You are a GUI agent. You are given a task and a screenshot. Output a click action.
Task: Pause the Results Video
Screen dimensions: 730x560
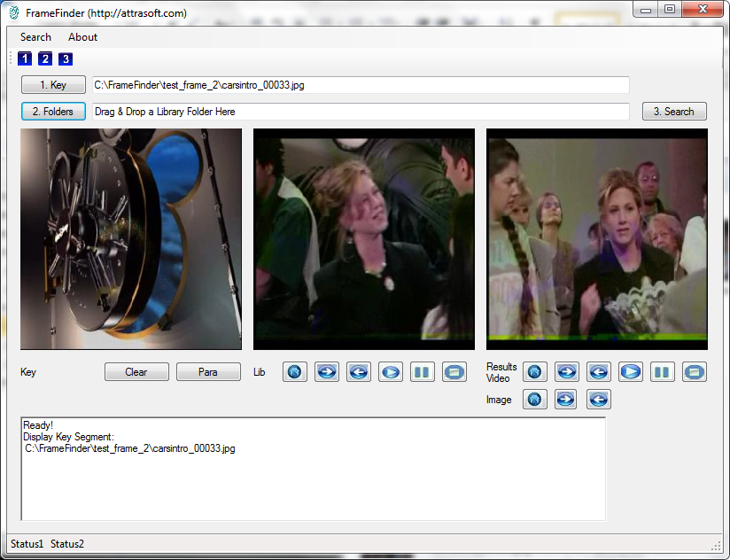point(663,372)
